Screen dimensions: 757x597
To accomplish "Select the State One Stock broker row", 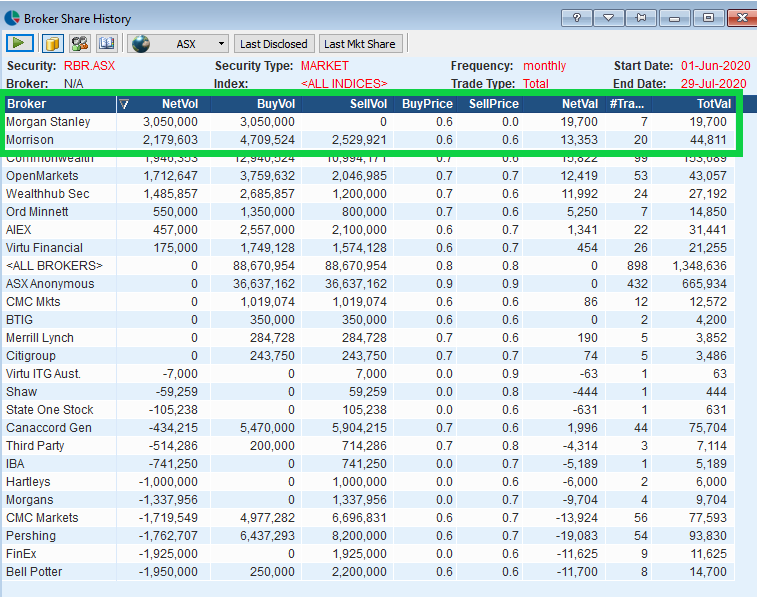I will (369, 410).
